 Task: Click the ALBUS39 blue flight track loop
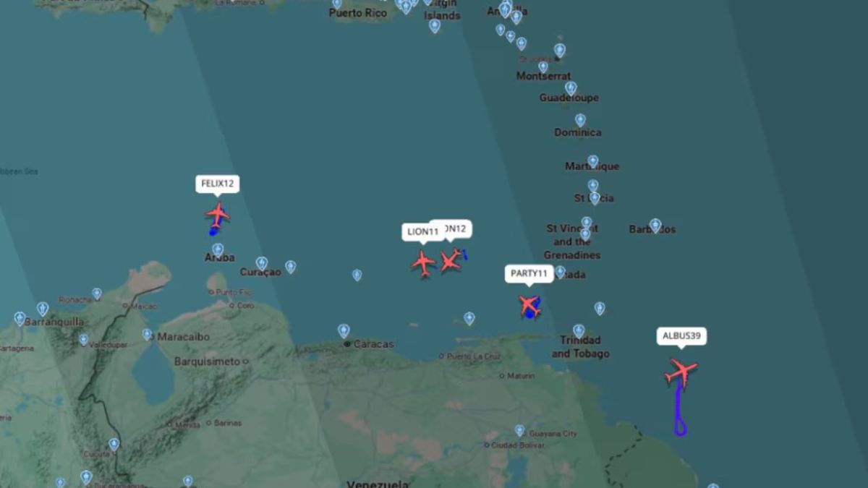(680, 427)
